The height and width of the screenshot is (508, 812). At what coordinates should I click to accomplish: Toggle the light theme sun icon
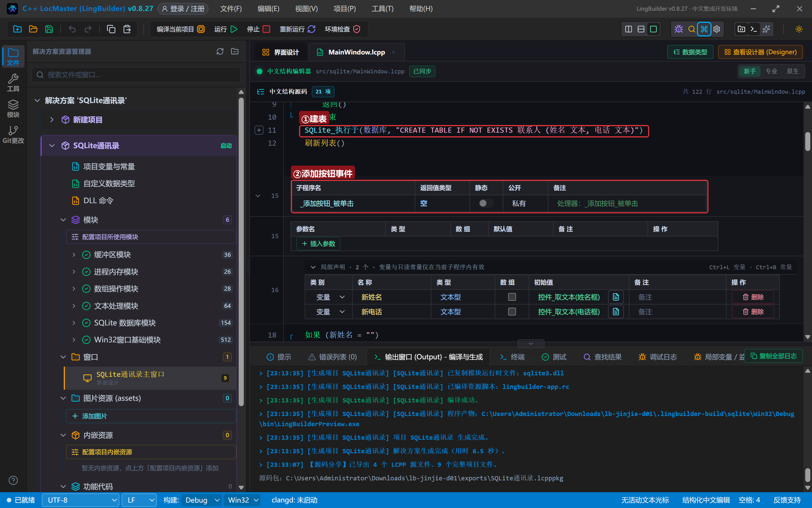pyautogui.click(x=798, y=29)
